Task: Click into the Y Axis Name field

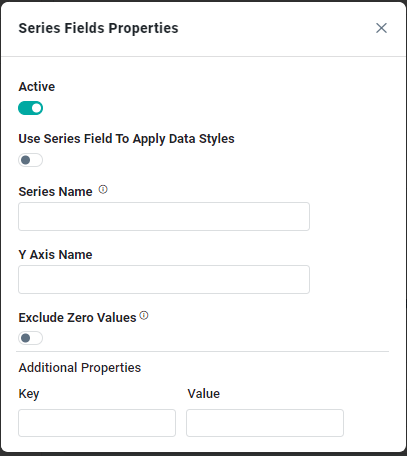Action: [x=164, y=279]
